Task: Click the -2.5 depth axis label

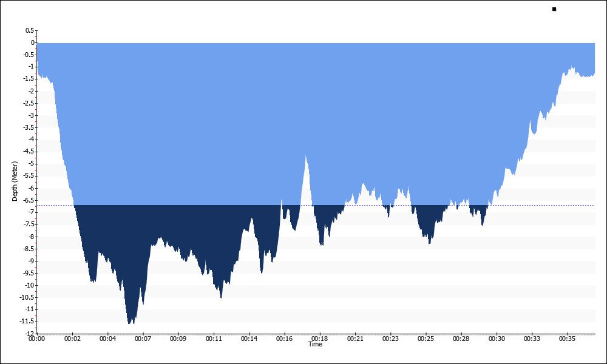Action: pos(29,103)
